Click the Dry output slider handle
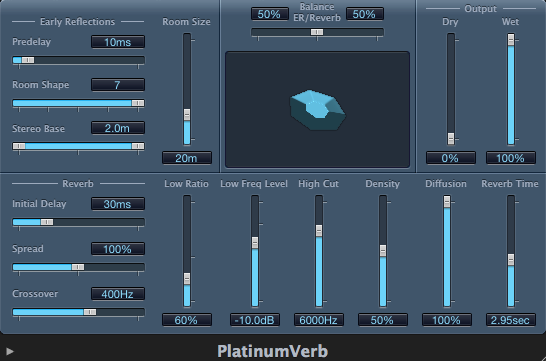 (451, 138)
